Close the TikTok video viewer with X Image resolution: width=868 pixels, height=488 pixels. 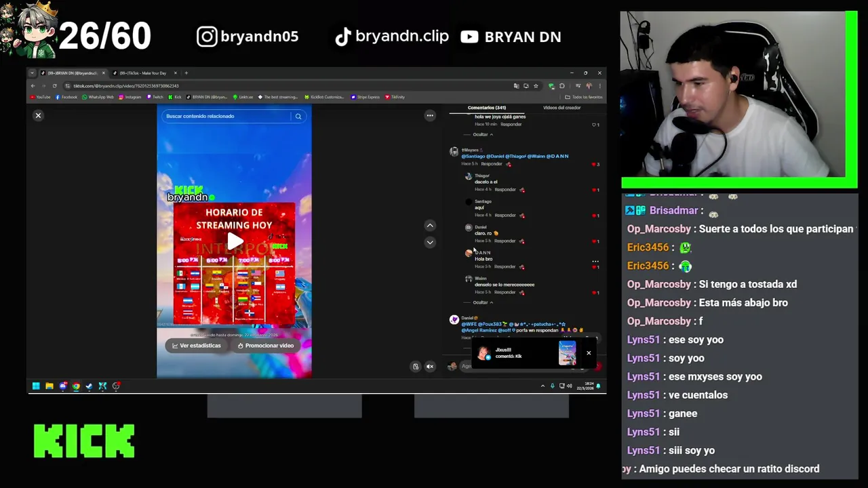coord(38,116)
